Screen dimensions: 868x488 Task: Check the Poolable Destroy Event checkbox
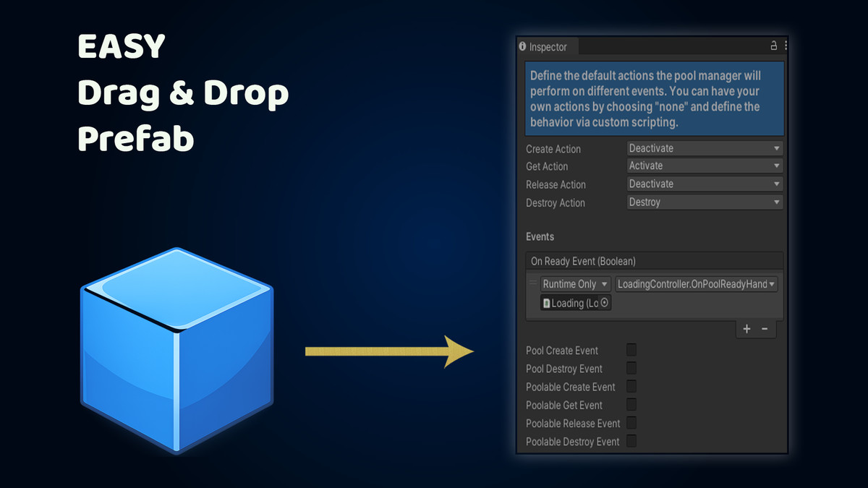tap(631, 441)
